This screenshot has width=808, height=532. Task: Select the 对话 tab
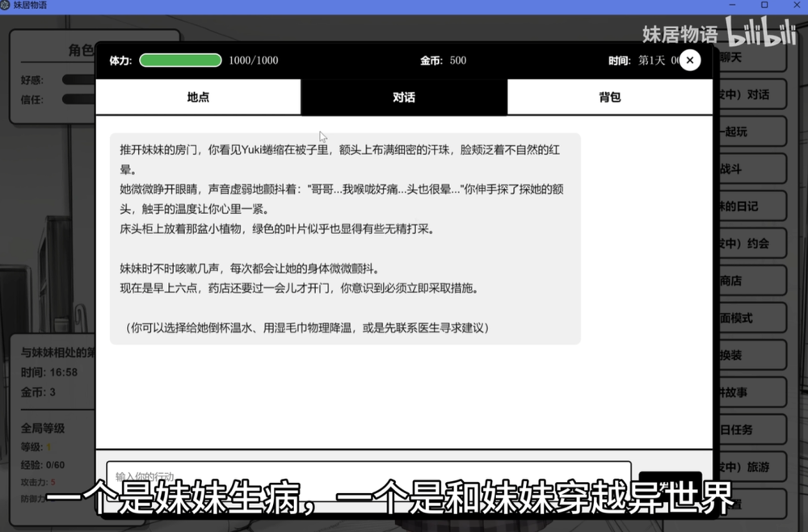point(404,97)
